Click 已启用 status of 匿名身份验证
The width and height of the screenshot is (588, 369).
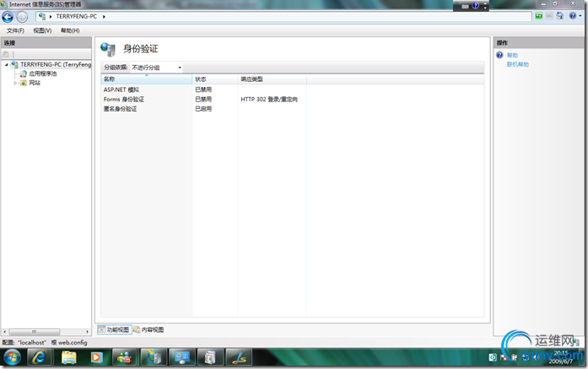[203, 109]
